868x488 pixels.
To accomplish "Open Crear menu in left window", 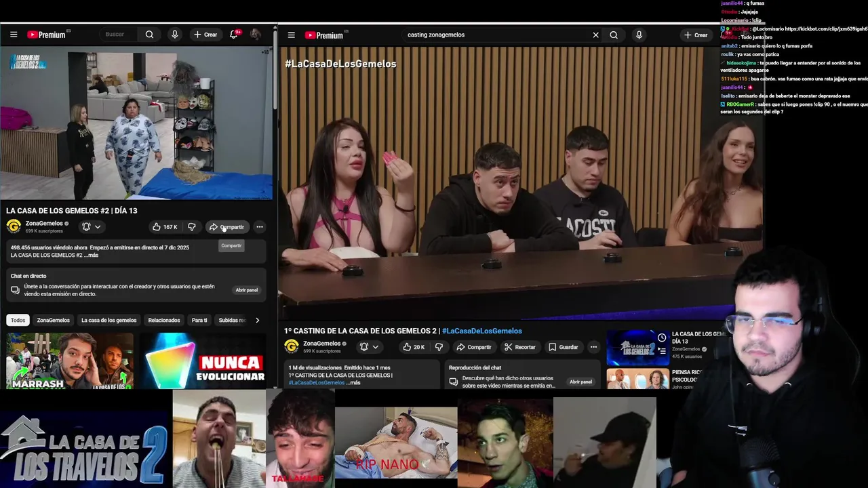I will coord(205,35).
